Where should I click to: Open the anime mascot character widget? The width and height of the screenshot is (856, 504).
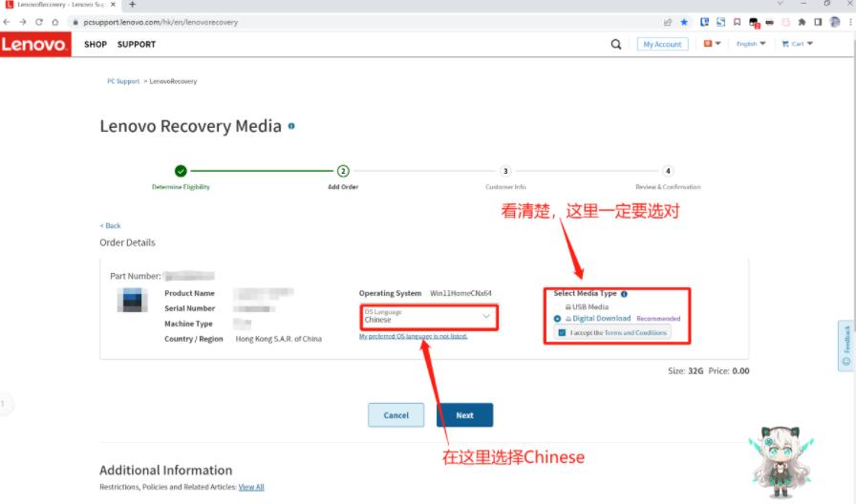point(781,461)
